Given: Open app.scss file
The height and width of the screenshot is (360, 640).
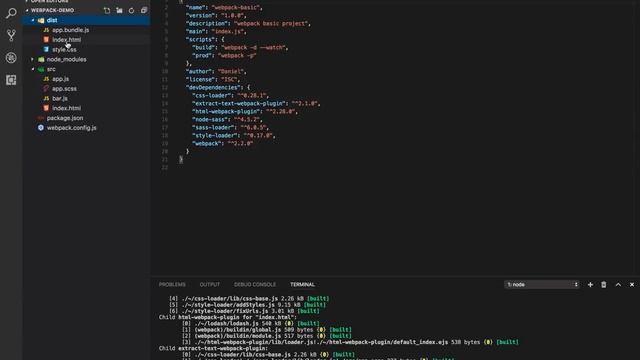Looking at the screenshot, I should click(64, 89).
